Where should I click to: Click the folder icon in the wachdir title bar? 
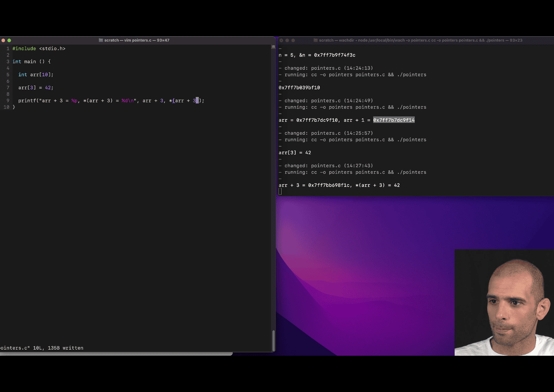(316, 40)
